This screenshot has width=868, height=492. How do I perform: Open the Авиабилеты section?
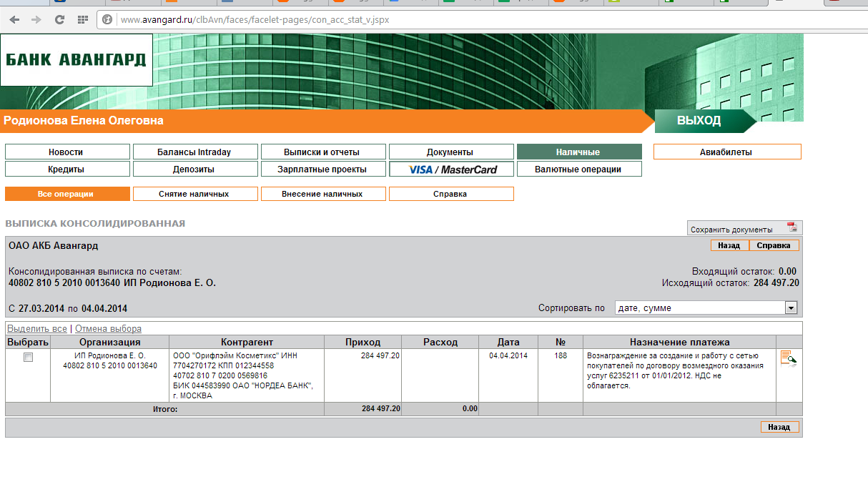coord(727,152)
